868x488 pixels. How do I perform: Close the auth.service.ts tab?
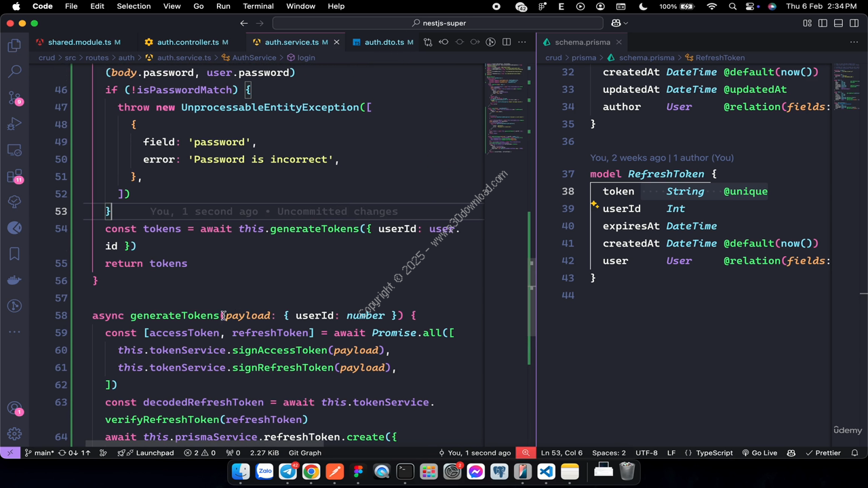pyautogui.click(x=335, y=42)
